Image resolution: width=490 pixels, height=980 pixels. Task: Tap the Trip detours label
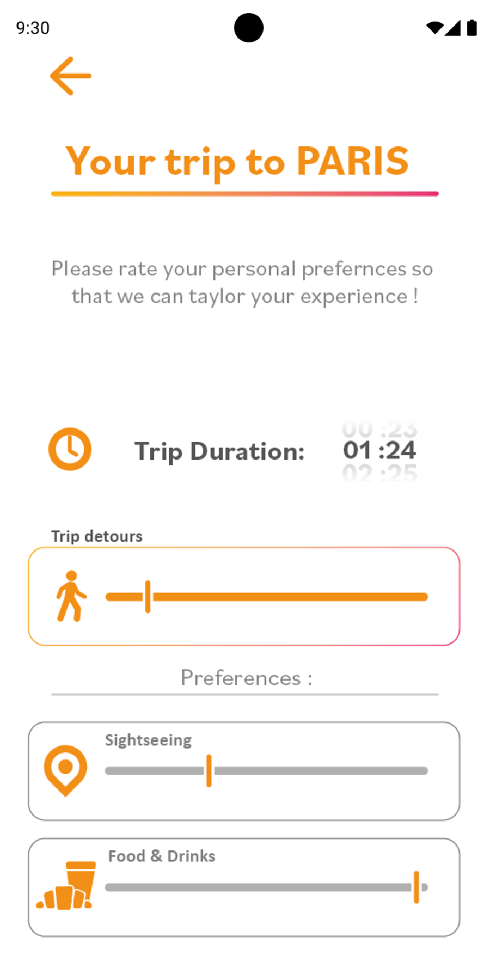[x=97, y=536]
